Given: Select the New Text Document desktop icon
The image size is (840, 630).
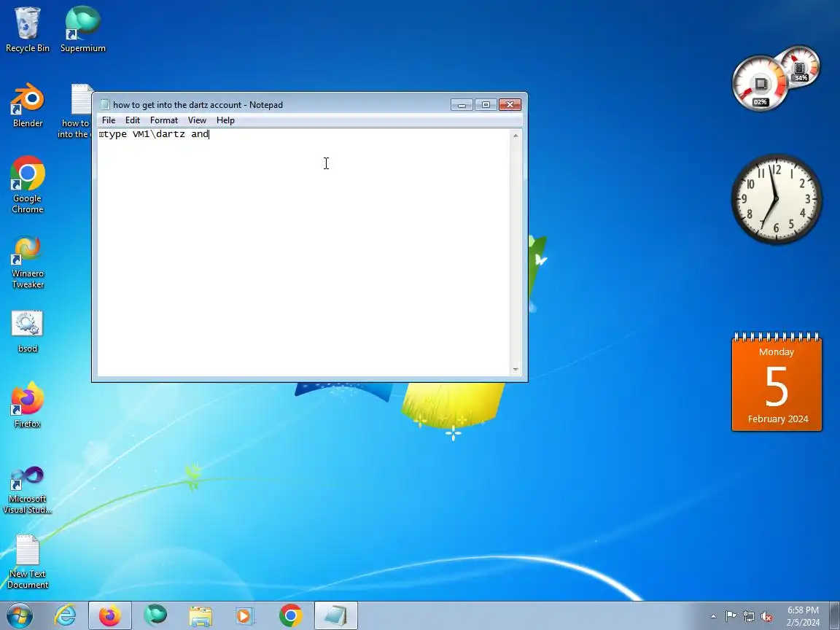Looking at the screenshot, I should point(27,561).
